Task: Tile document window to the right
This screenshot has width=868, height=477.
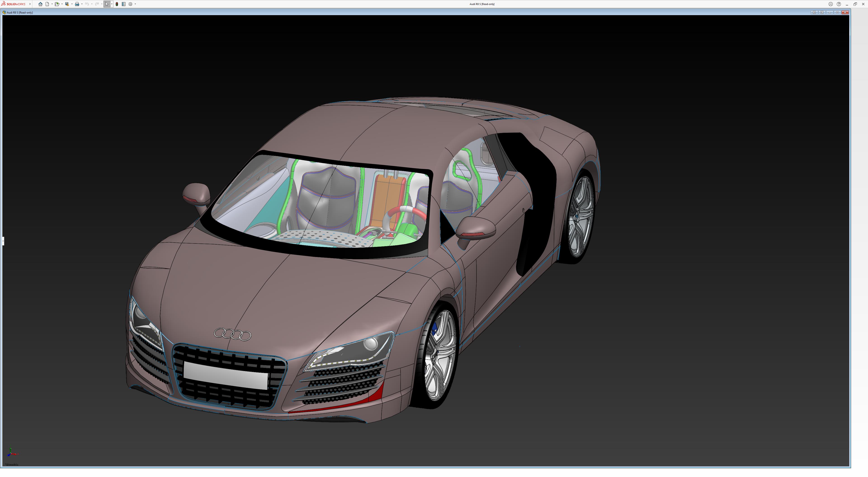Action: point(822,12)
